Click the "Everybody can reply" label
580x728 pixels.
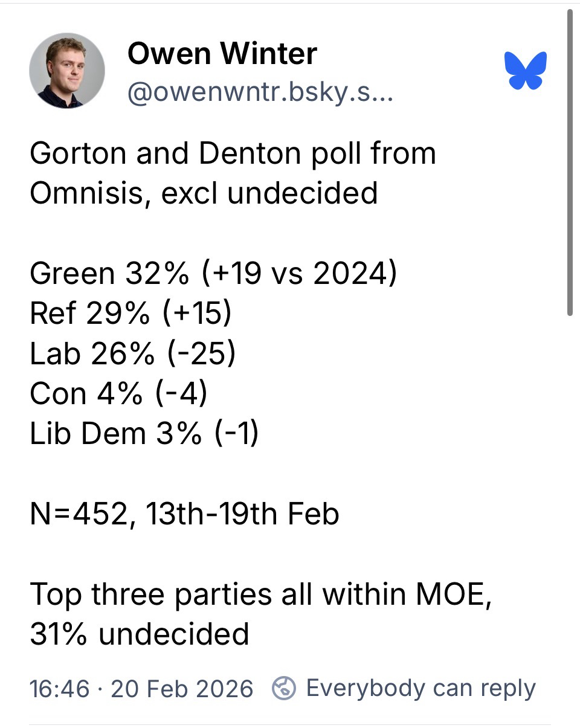[x=420, y=688]
